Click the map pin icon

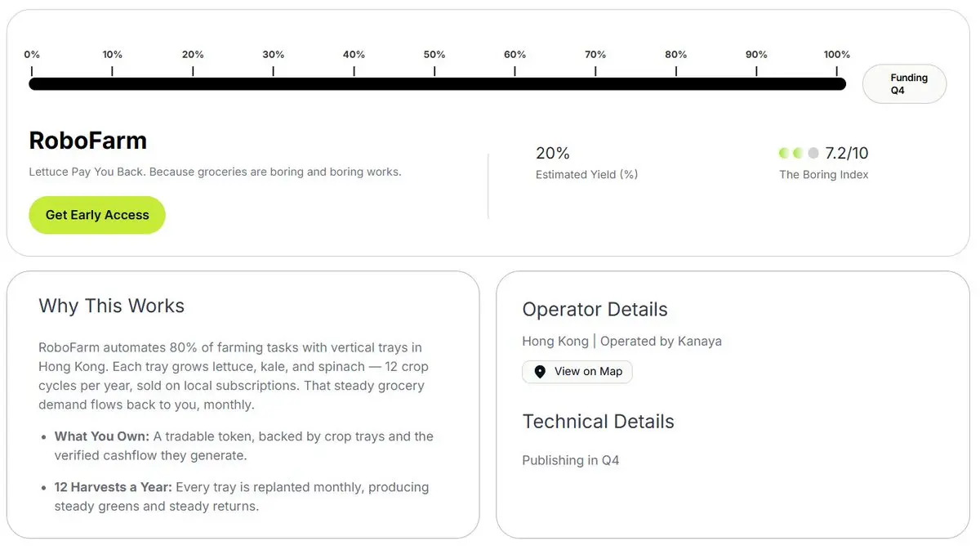540,372
